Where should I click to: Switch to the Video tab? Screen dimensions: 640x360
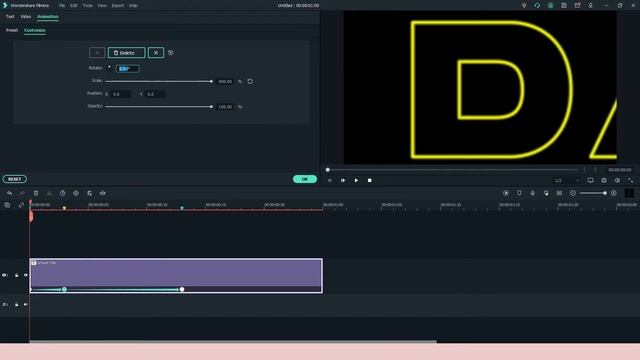[x=26, y=17]
